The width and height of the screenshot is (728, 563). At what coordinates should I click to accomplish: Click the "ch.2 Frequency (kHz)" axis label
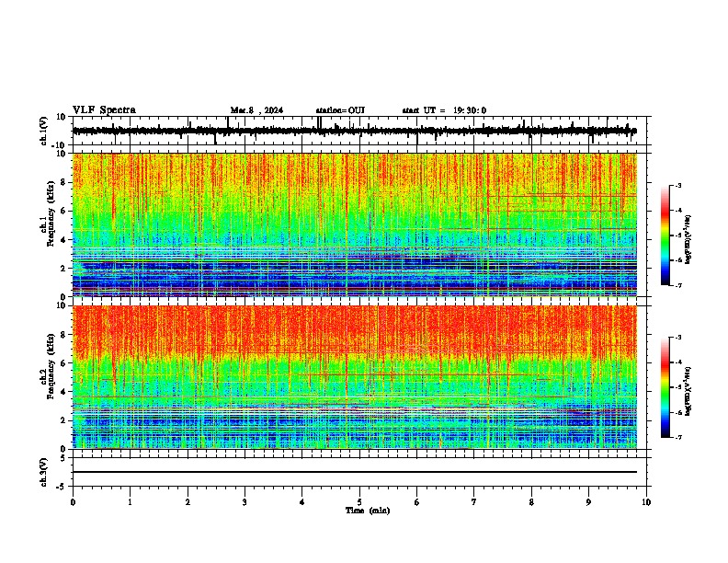coord(48,366)
